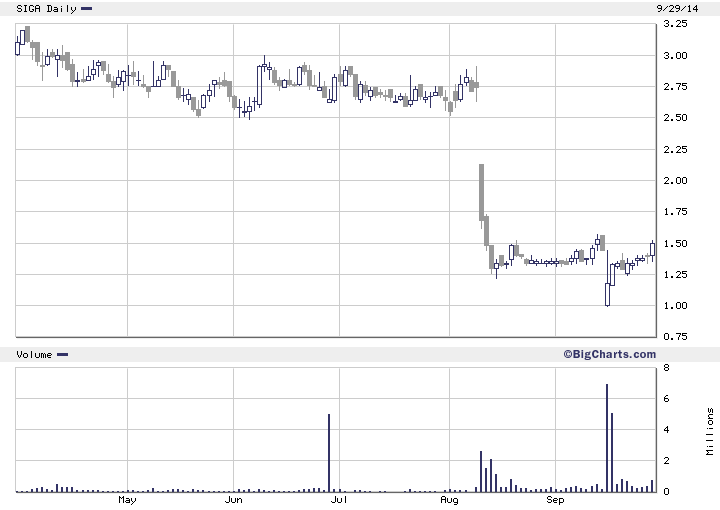This screenshot has width=720, height=510.
Task: Click the Jul month label
Action: [339, 500]
